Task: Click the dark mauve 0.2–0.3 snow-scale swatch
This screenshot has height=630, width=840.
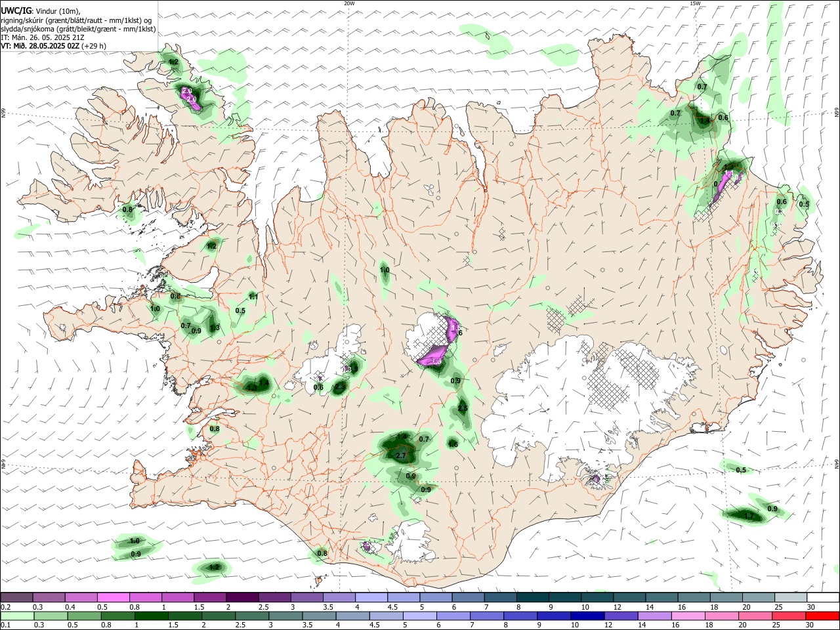Action: (x=17, y=597)
